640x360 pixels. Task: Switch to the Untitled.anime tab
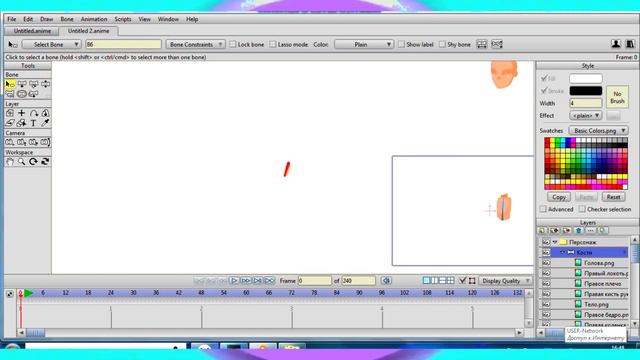tap(32, 31)
